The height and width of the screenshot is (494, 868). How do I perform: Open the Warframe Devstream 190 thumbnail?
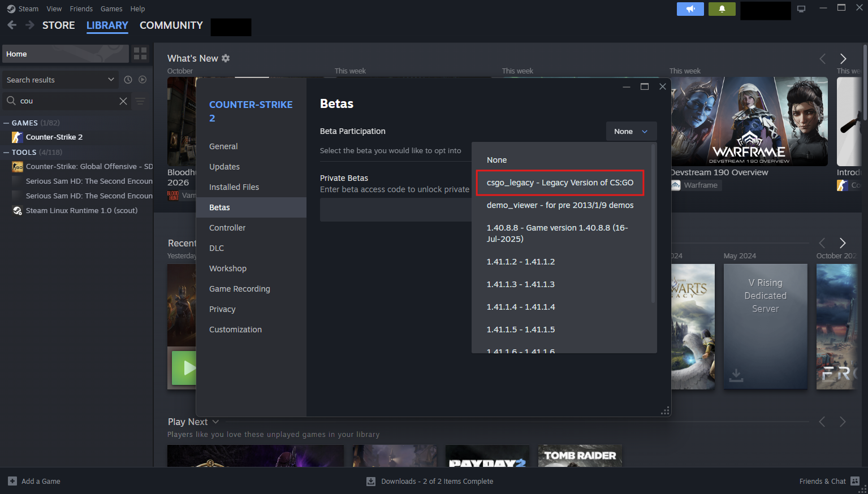(749, 122)
